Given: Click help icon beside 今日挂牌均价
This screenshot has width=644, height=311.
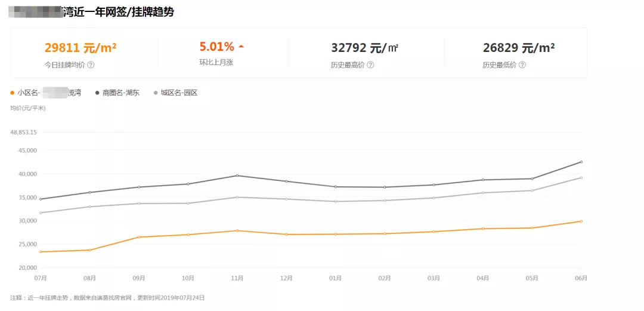Looking at the screenshot, I should coord(91,65).
